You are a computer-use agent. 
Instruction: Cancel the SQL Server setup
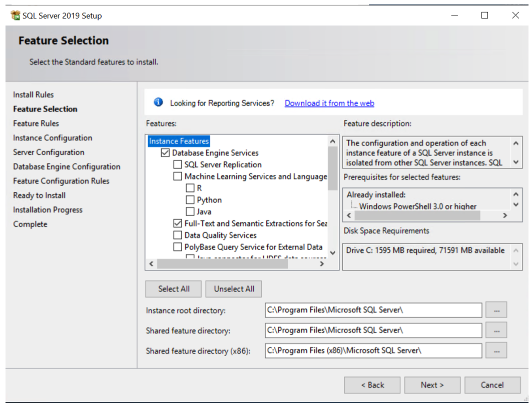click(492, 385)
